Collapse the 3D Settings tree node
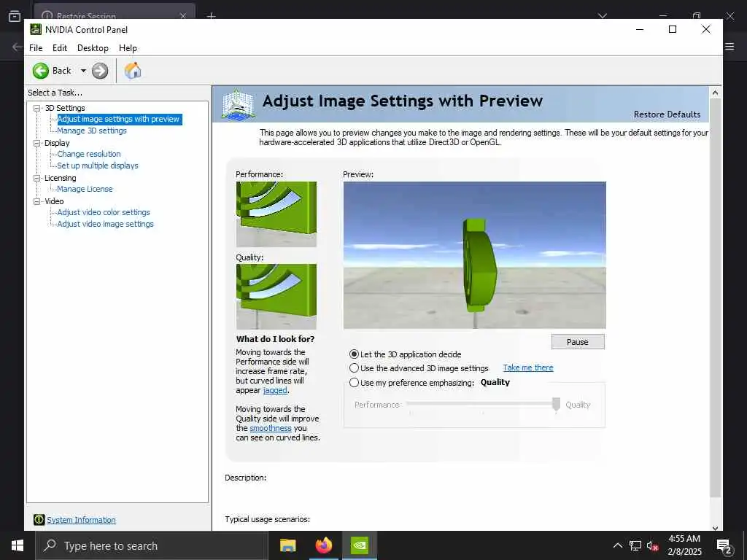 (x=36, y=108)
